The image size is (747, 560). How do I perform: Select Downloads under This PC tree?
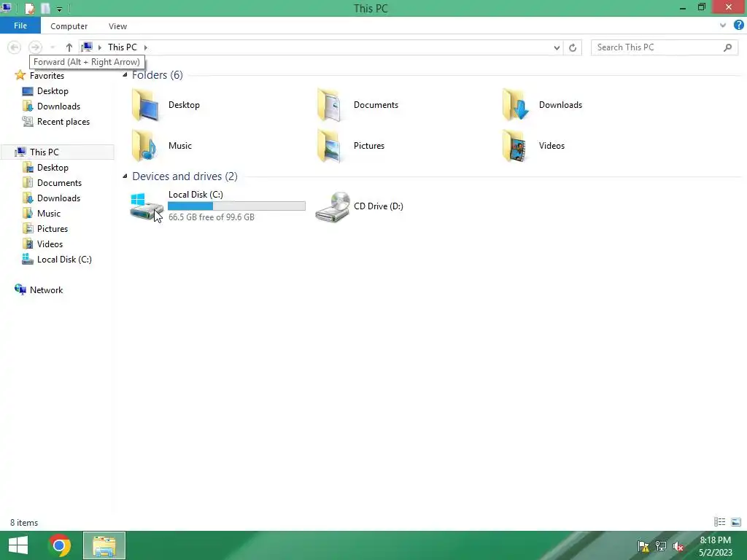click(x=58, y=198)
